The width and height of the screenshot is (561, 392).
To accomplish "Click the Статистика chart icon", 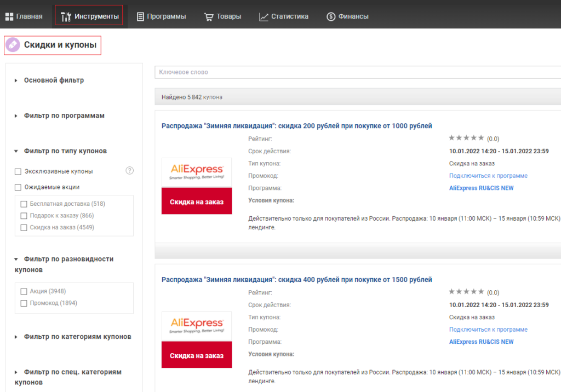I will [264, 16].
